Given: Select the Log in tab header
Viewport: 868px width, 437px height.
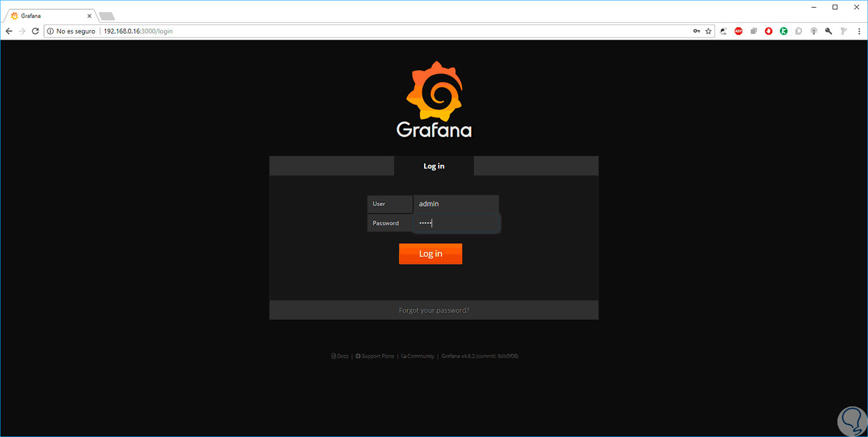Looking at the screenshot, I should (434, 166).
